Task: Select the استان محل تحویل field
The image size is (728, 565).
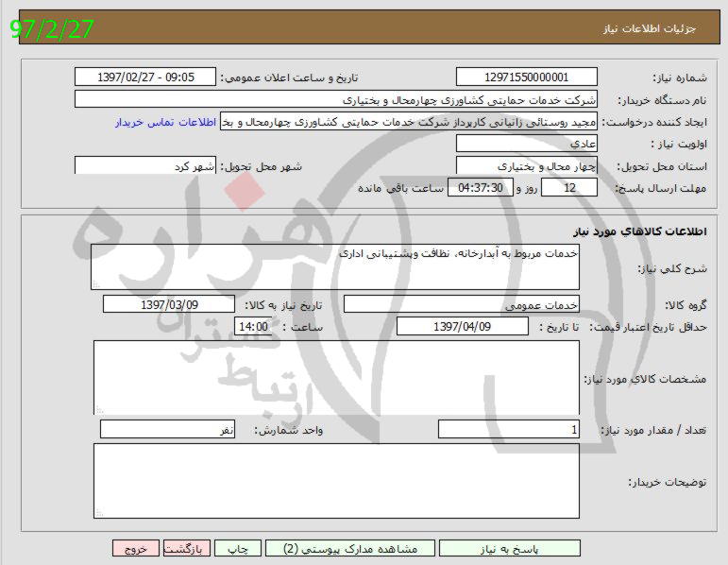Action: 526,166
